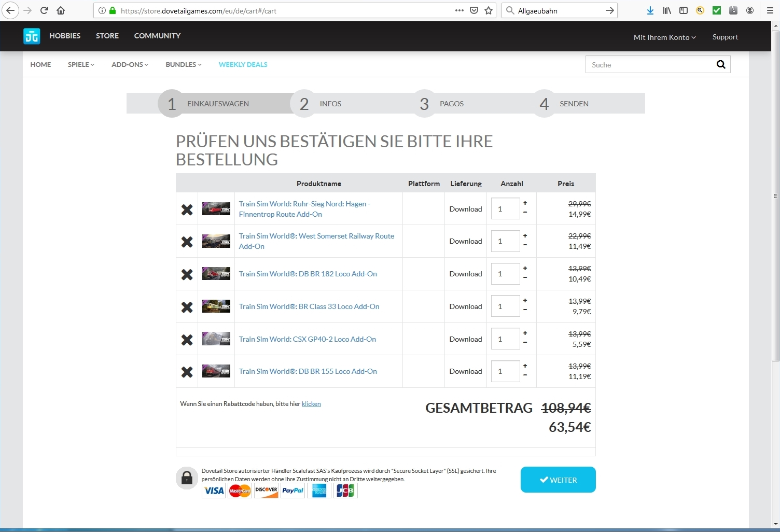Expand the ADD-ONS menu dropdown

(130, 64)
